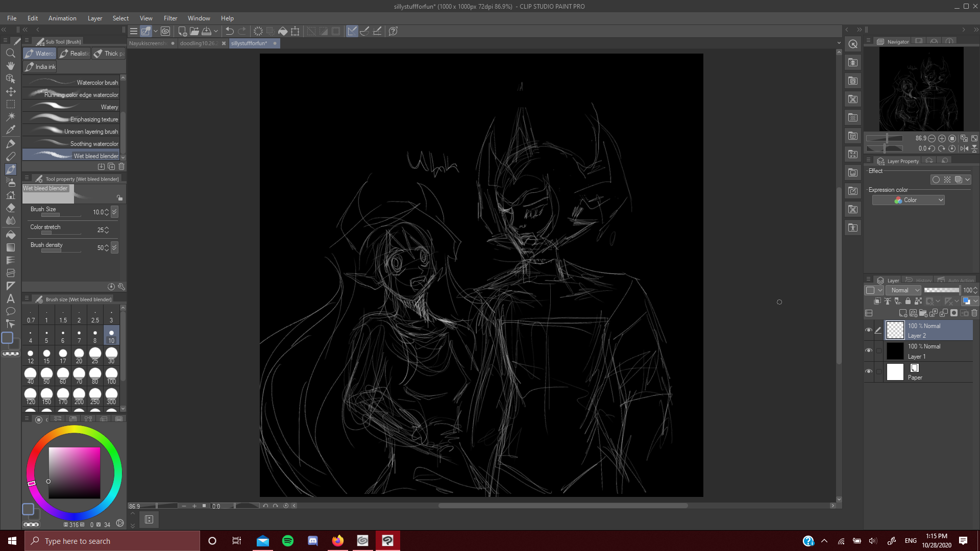The width and height of the screenshot is (980, 551).
Task: Select the Realistic brush group
Action: coord(75,54)
